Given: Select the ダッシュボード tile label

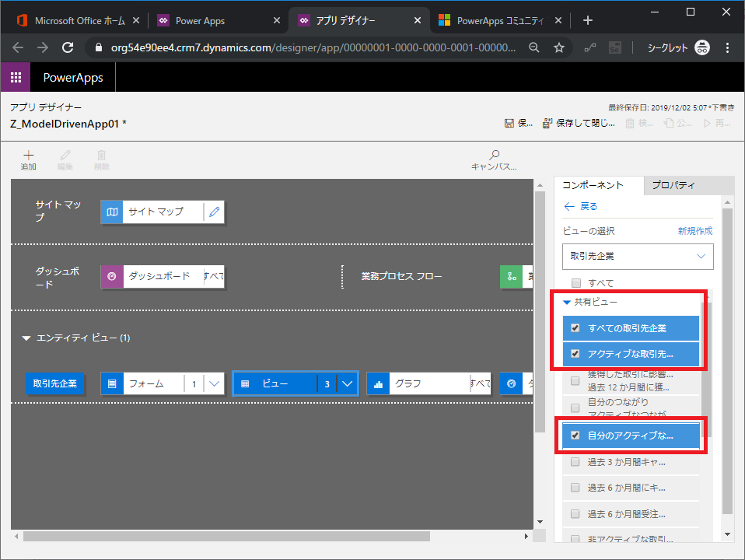Looking at the screenshot, I should [x=159, y=276].
